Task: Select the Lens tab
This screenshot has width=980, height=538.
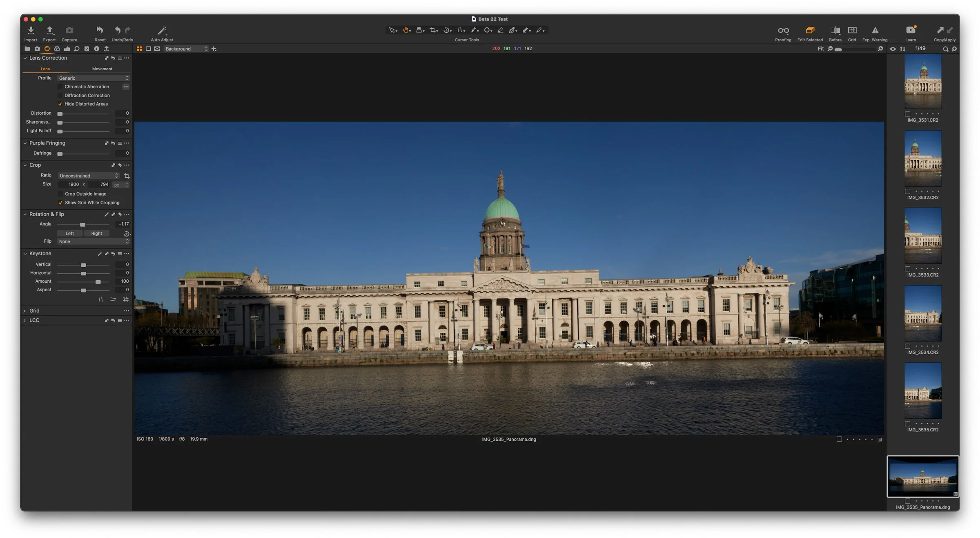Action: pyautogui.click(x=45, y=69)
